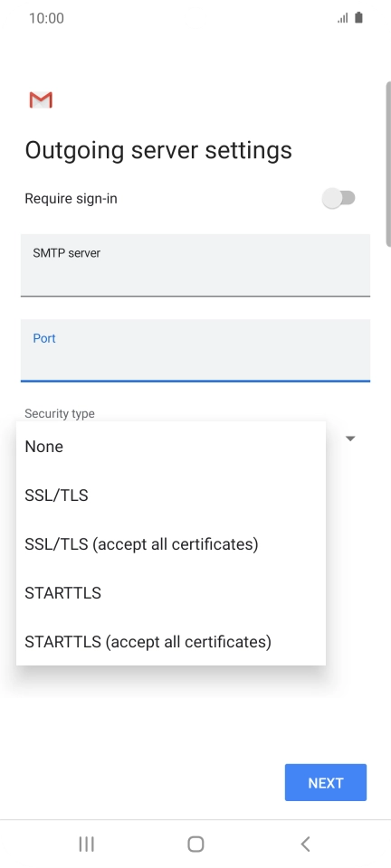Tap the battery status icon
The image size is (391, 868).
click(x=359, y=18)
